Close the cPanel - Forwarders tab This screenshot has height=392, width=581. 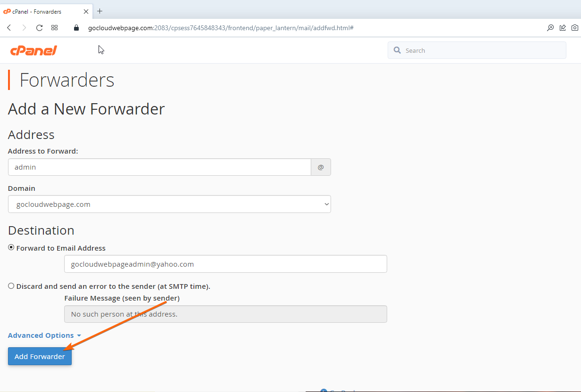[x=86, y=11]
